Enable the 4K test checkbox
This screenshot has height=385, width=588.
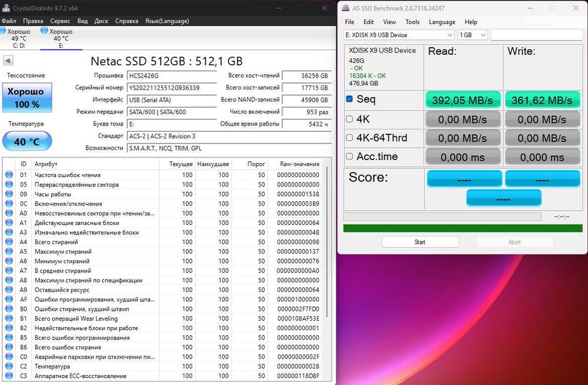[x=349, y=119]
